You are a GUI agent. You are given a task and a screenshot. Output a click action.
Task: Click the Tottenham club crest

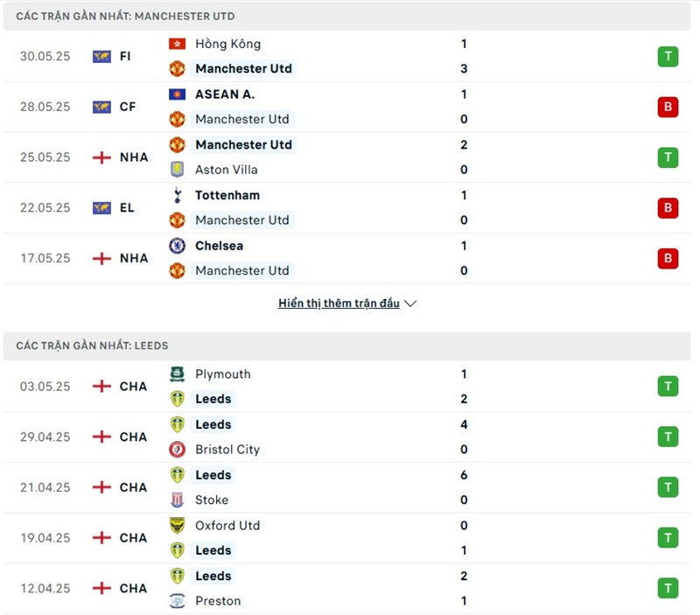tap(177, 195)
